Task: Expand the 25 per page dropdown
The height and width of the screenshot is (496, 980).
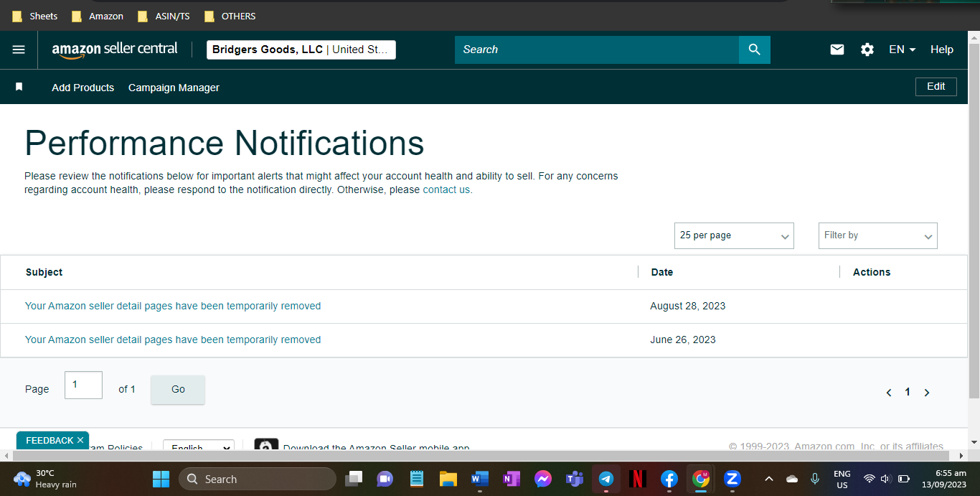Action: click(734, 235)
